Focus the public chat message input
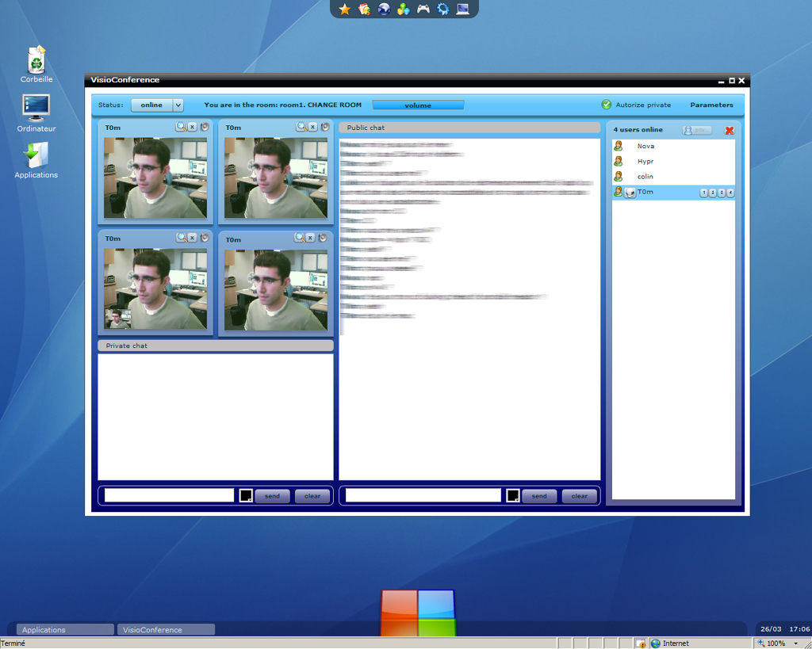The image size is (812, 649). [x=423, y=495]
